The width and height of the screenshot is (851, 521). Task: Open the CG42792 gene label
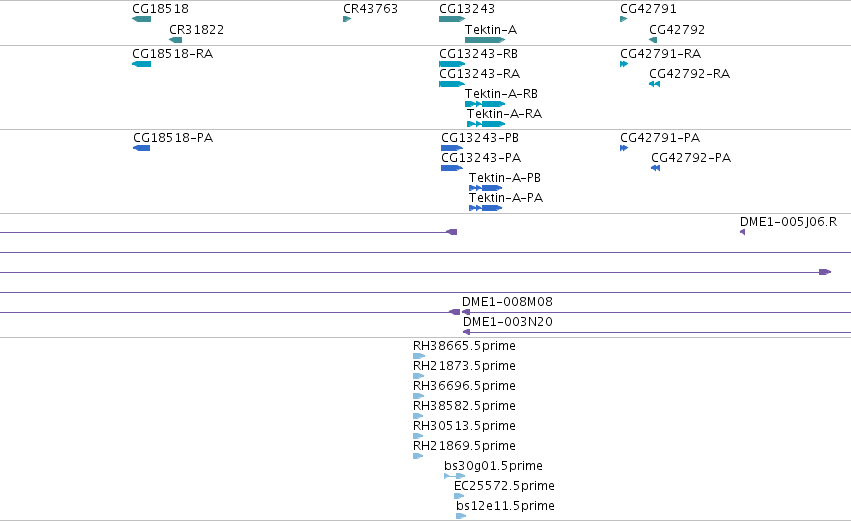point(677,29)
